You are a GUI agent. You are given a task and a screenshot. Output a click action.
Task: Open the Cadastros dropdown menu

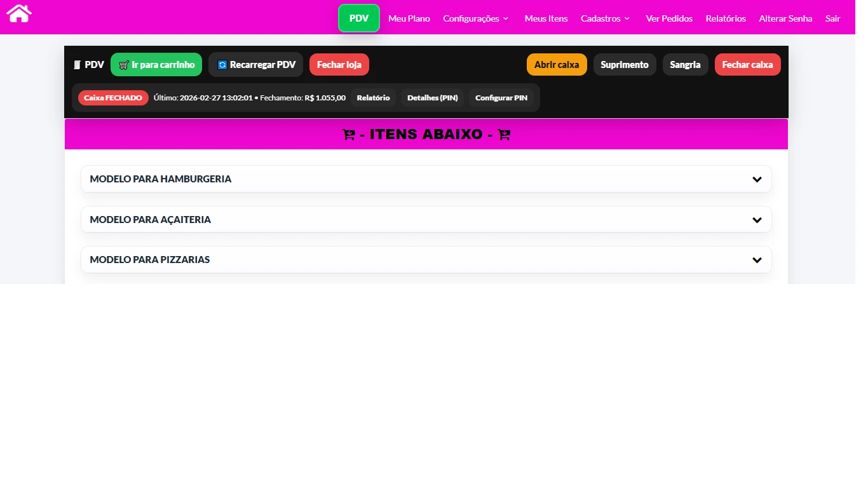(x=605, y=18)
